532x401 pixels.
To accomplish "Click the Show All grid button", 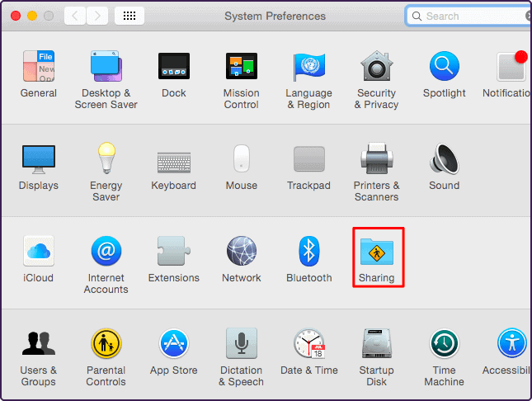I will pos(129,16).
